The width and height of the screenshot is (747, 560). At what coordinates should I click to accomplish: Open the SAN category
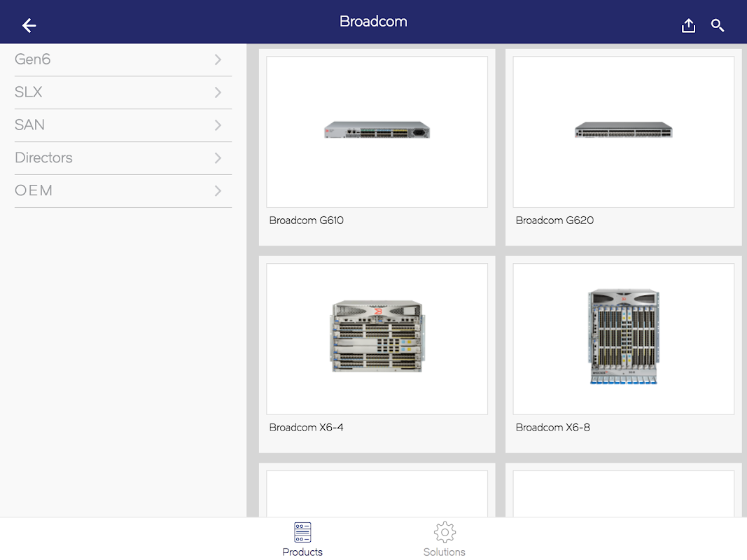click(123, 125)
